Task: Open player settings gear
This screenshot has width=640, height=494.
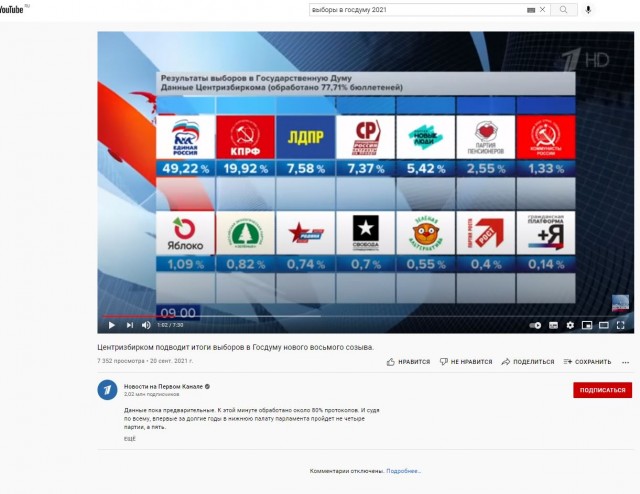Action: pos(570,325)
